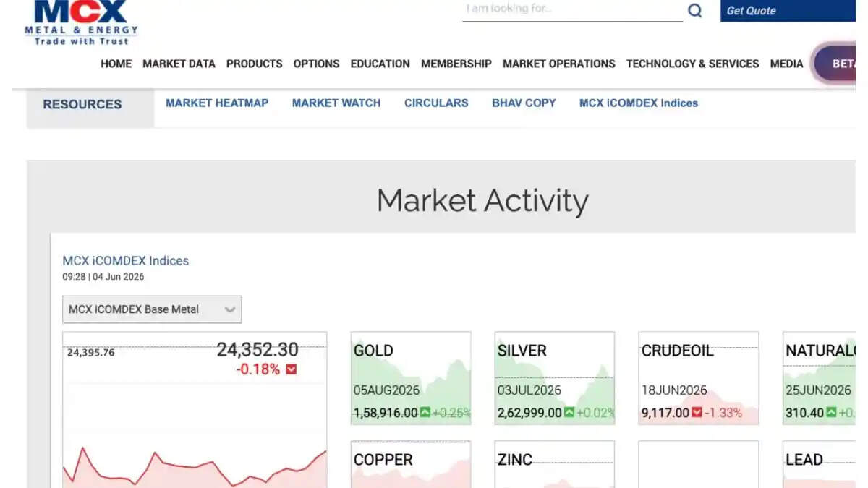The width and height of the screenshot is (868, 488).
Task: Focus the 'I am looking for' search field
Action: (x=572, y=9)
